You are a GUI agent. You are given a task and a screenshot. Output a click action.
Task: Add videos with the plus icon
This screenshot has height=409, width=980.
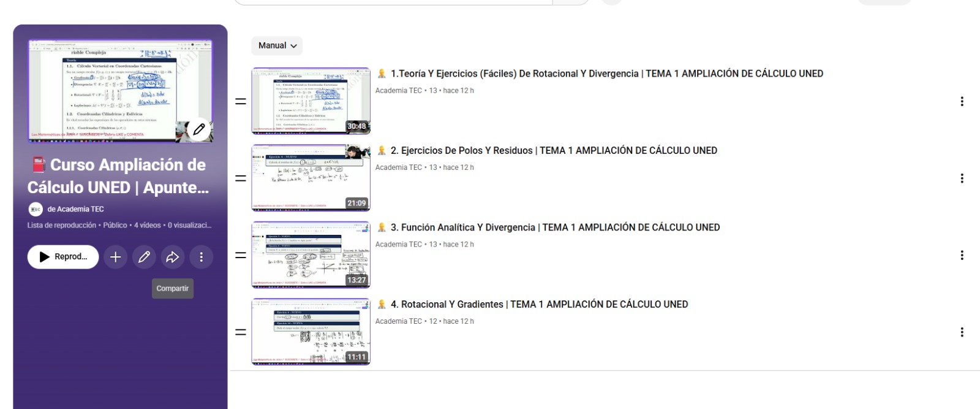[115, 257]
